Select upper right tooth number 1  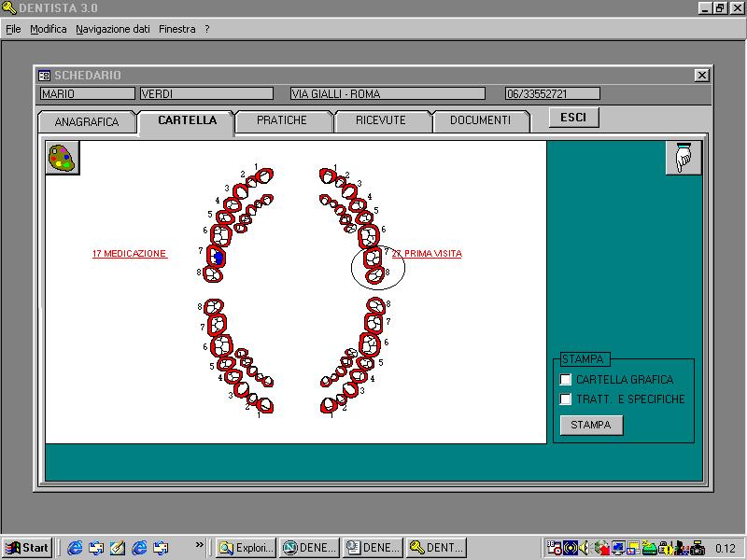pos(328,175)
